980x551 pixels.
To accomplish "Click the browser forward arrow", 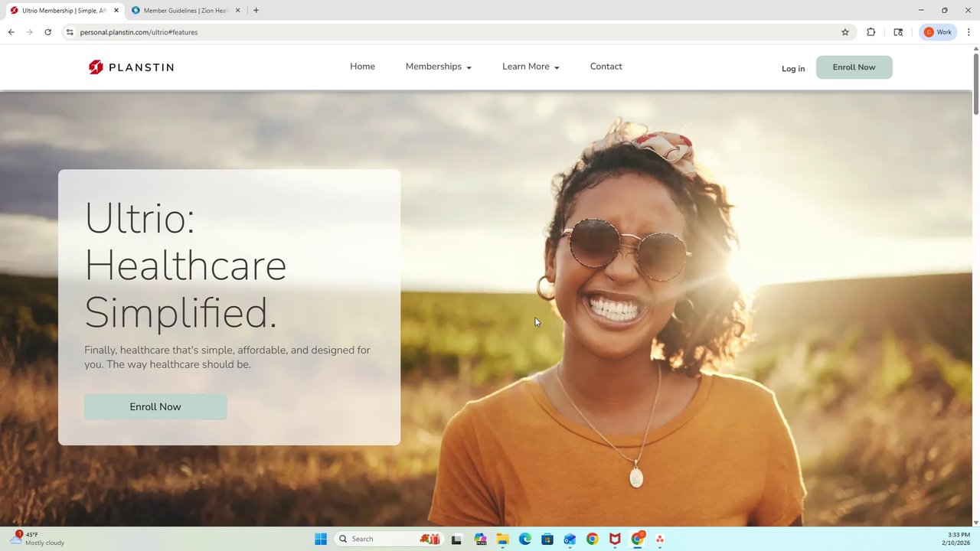I will tap(29, 32).
